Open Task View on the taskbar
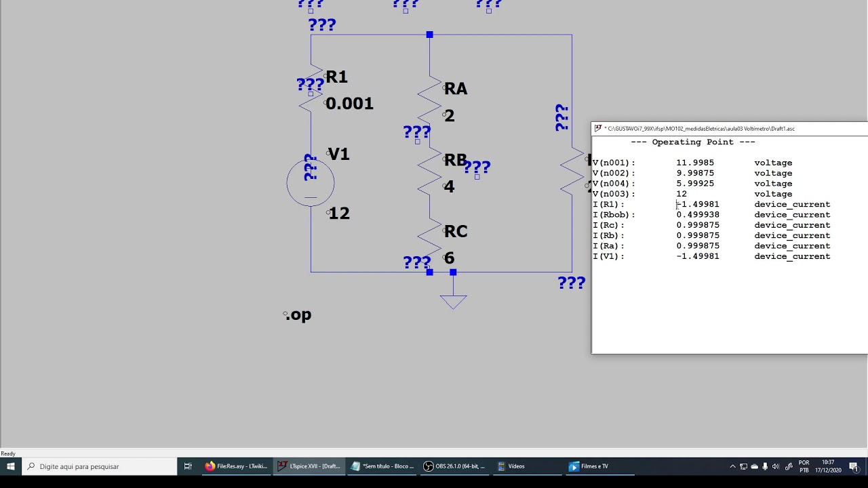The image size is (868, 488). tap(188, 466)
